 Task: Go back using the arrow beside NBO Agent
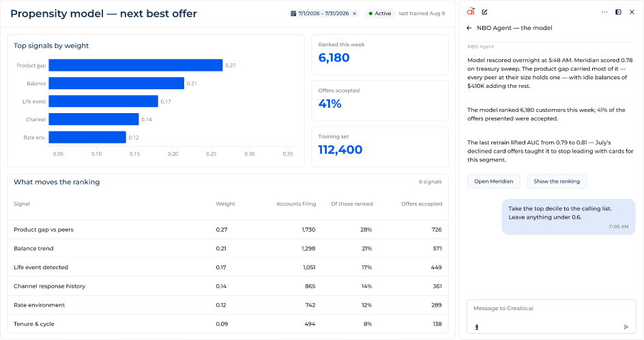coord(469,28)
